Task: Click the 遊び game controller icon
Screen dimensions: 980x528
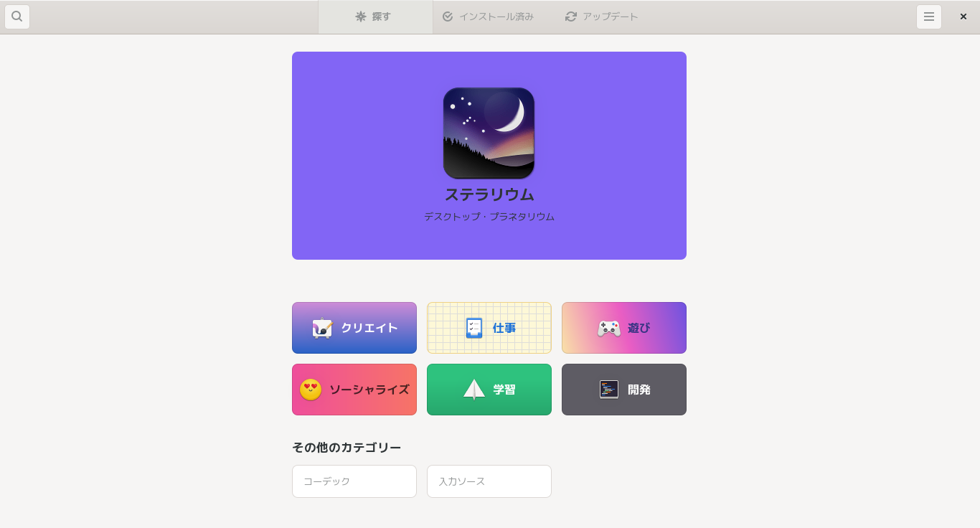Action: tap(609, 328)
